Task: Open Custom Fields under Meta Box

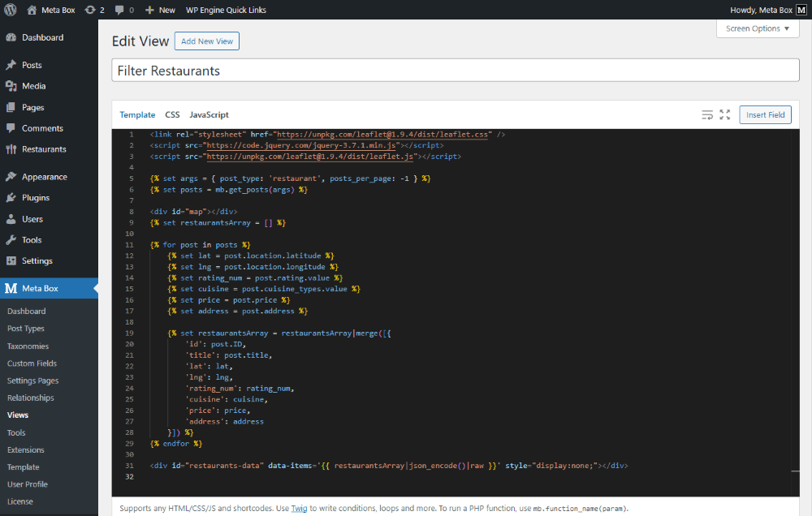Action: click(x=32, y=363)
